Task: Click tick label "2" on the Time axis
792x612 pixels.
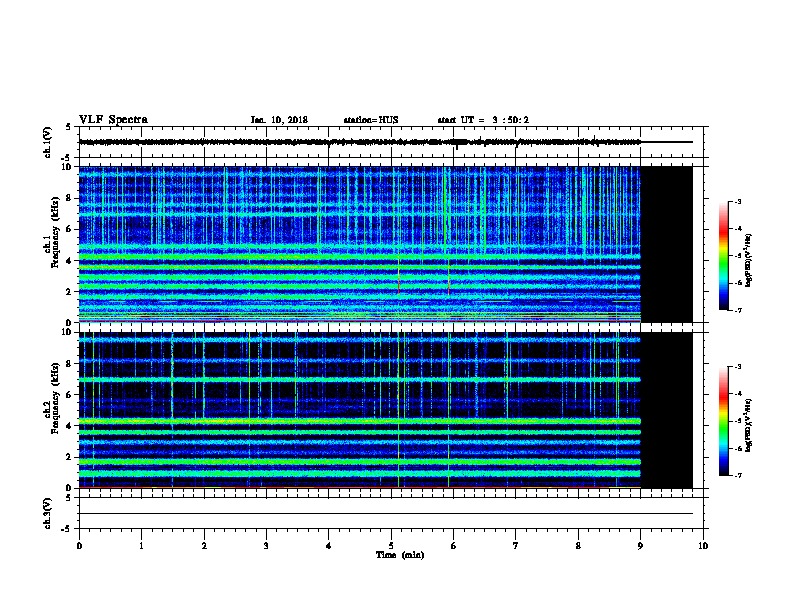Action: (204, 546)
